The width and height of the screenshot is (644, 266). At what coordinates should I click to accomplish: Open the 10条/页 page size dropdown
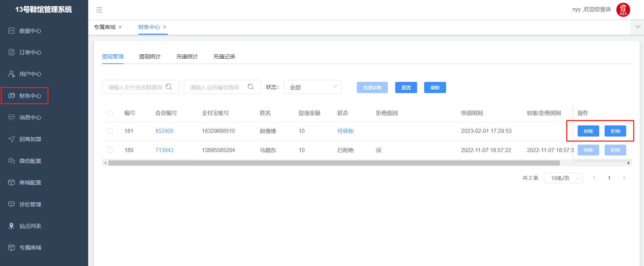[563, 178]
